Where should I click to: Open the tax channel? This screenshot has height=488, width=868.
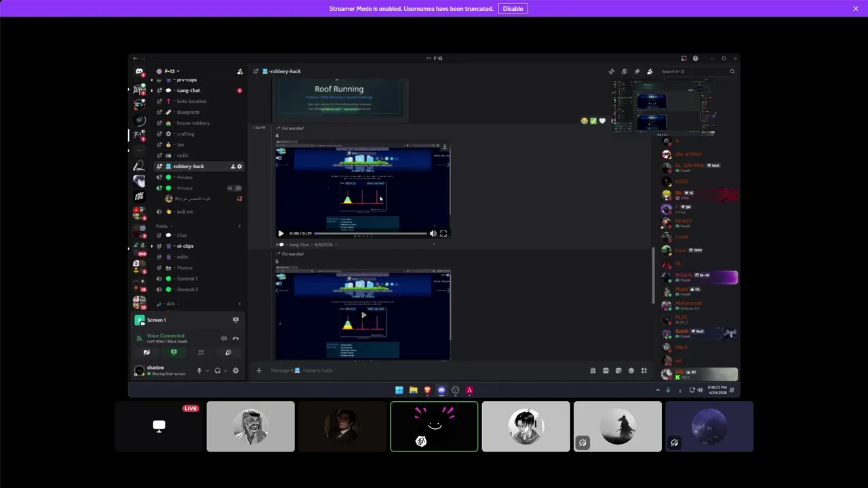tap(200, 144)
